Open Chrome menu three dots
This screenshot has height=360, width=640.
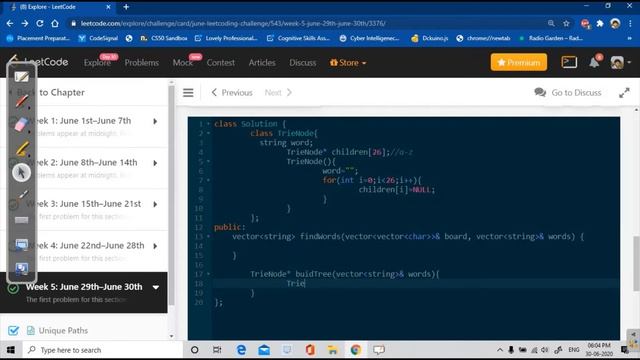630,24
